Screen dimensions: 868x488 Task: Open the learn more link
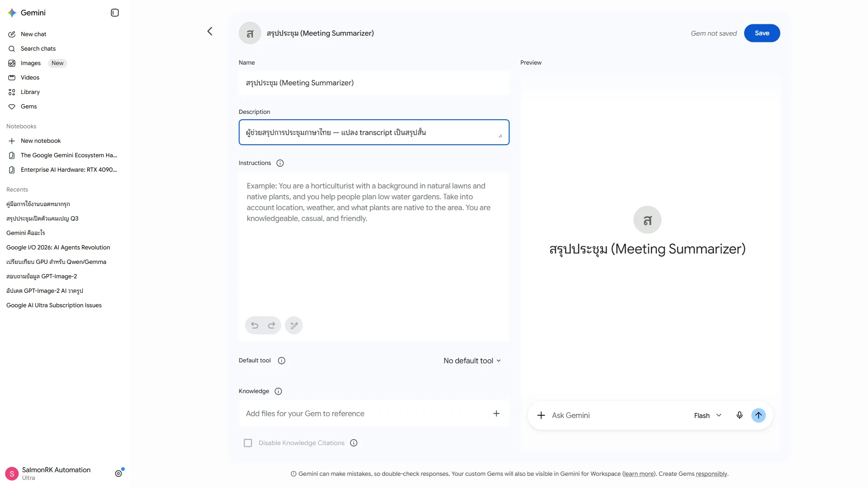(x=639, y=474)
